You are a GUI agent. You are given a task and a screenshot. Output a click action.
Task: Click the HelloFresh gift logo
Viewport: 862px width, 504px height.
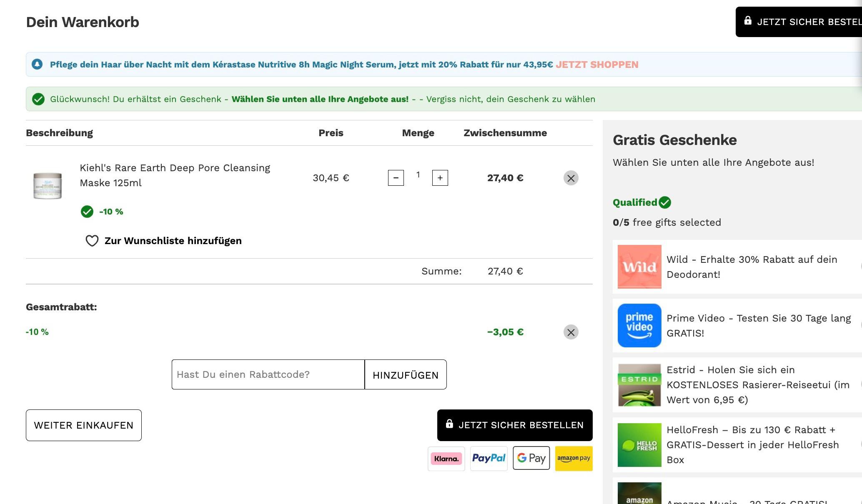pyautogui.click(x=639, y=445)
